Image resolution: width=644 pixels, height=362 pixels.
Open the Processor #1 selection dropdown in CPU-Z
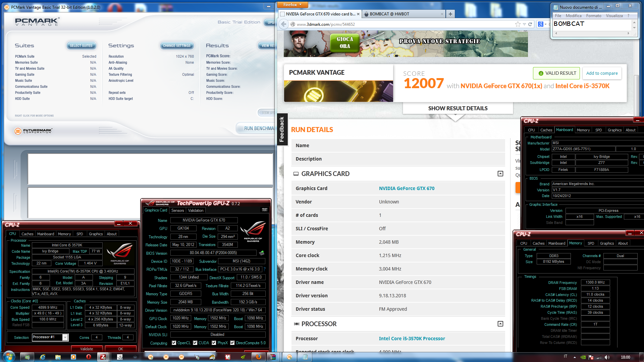tap(65, 338)
